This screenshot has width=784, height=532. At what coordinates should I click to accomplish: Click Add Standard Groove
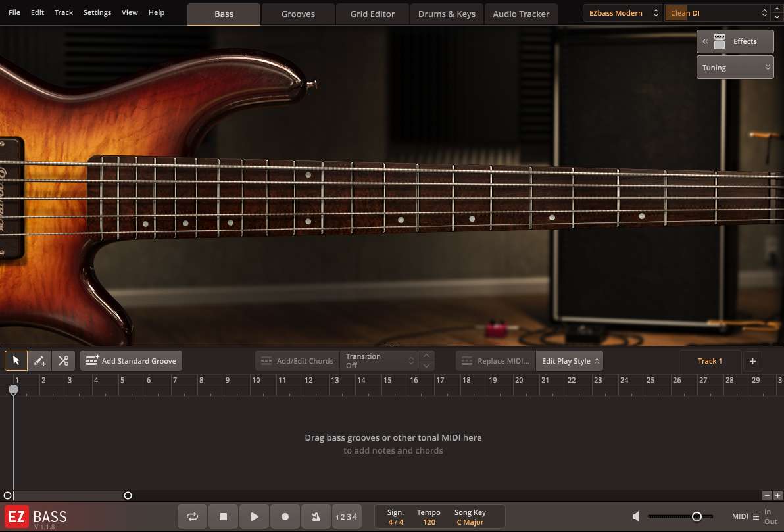(x=131, y=360)
